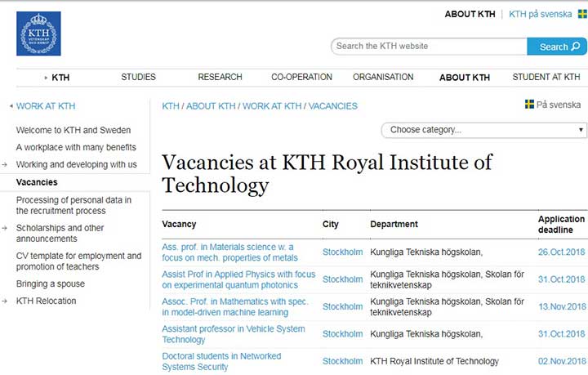Click Stockholm in the Networked Systems row
This screenshot has width=588, height=375.
343,361
